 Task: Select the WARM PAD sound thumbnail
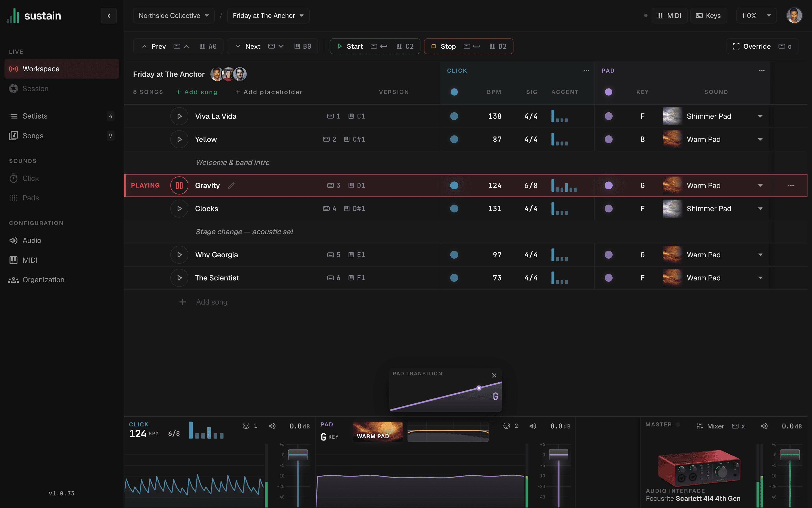coord(378,432)
